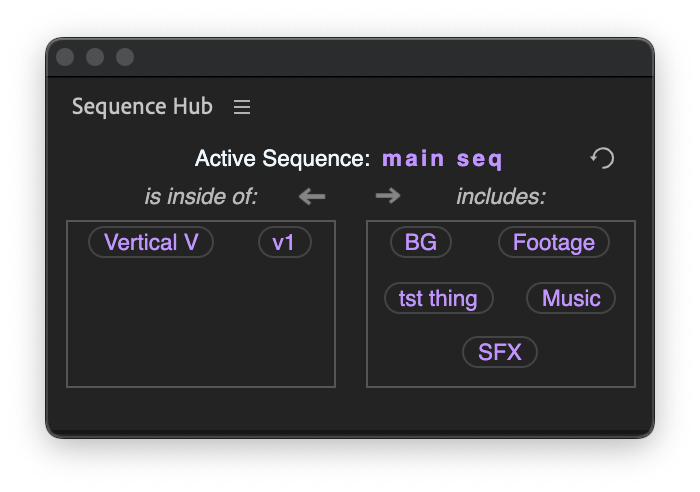Viewport: 700px width, 492px height.
Task: Click the refresh icon beside main seq
Action: (x=602, y=158)
